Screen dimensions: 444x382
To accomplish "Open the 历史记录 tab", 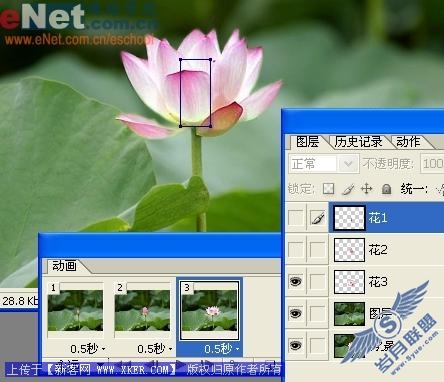I will click(358, 142).
